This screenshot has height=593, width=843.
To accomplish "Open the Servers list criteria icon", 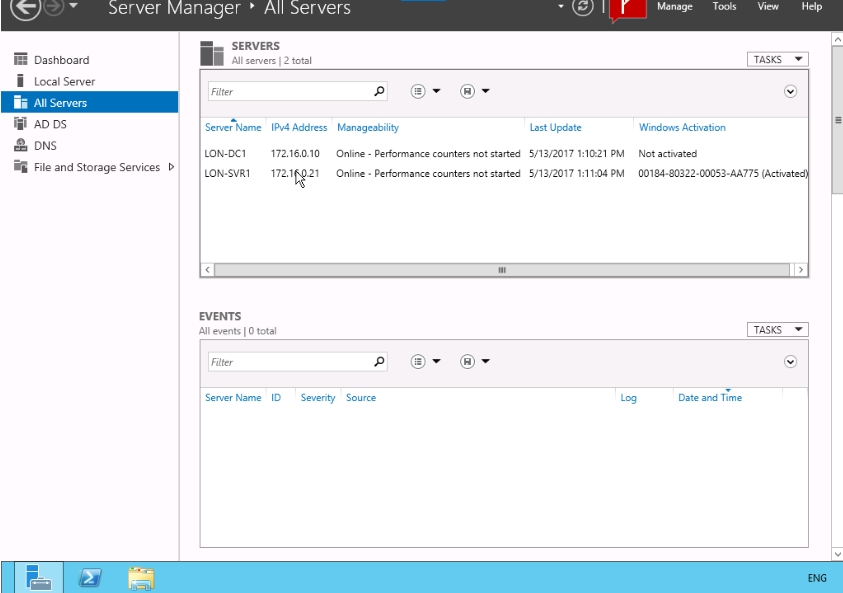I will coord(418,91).
